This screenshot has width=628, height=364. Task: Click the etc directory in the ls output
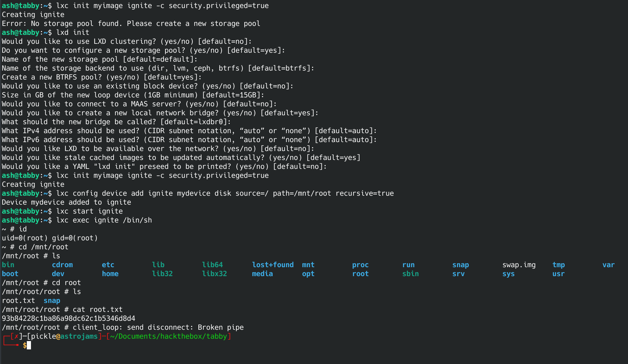pos(108,265)
